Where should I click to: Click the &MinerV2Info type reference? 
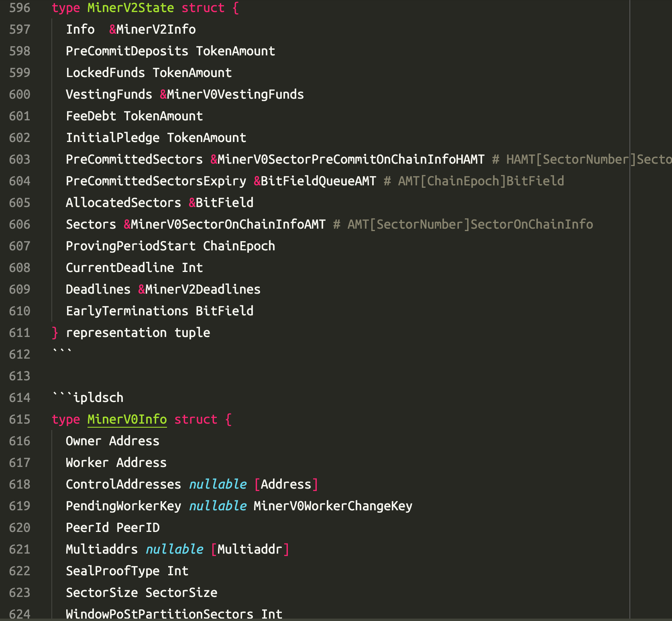tap(153, 29)
